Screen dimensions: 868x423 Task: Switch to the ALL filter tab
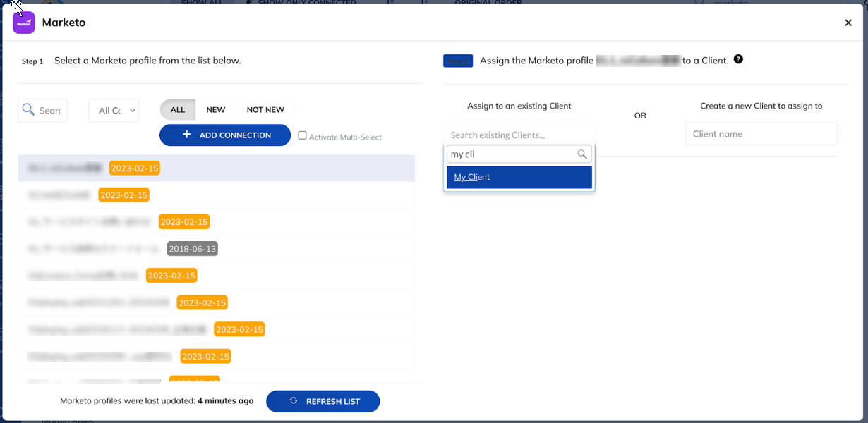coord(178,110)
